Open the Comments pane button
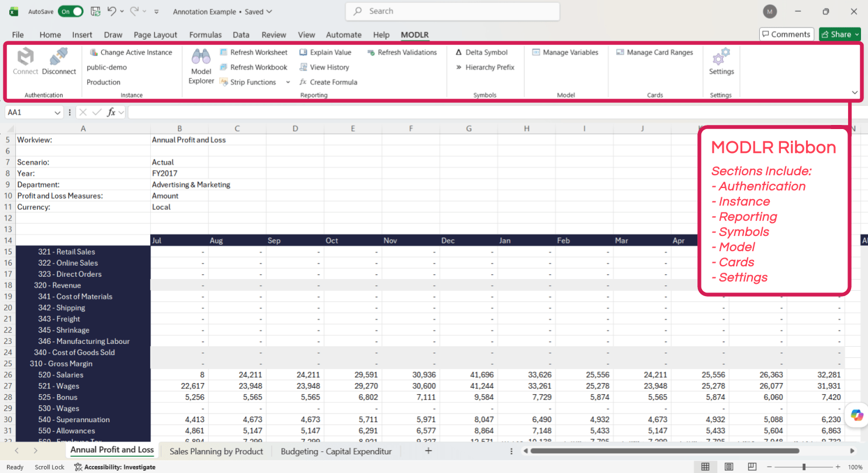This screenshot has height=473, width=868. (786, 34)
